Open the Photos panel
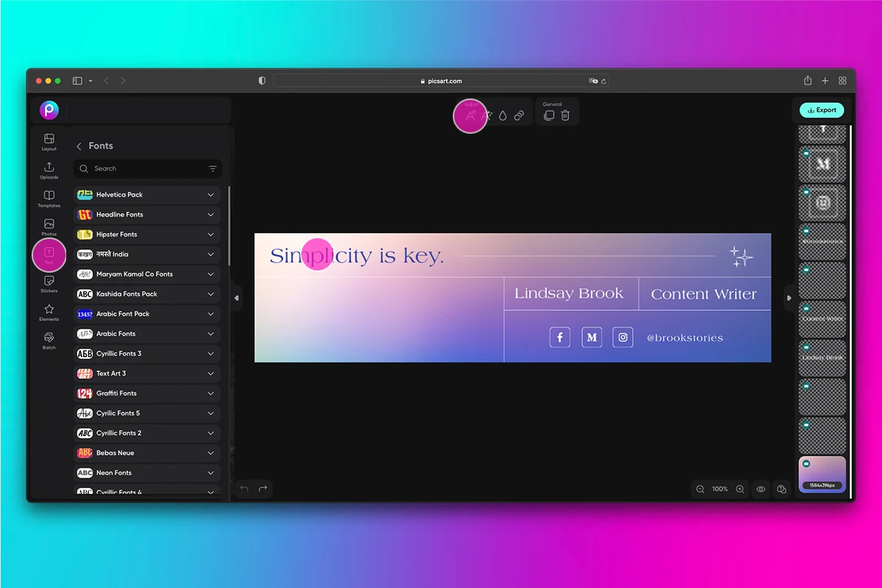The image size is (882, 588). [49, 227]
